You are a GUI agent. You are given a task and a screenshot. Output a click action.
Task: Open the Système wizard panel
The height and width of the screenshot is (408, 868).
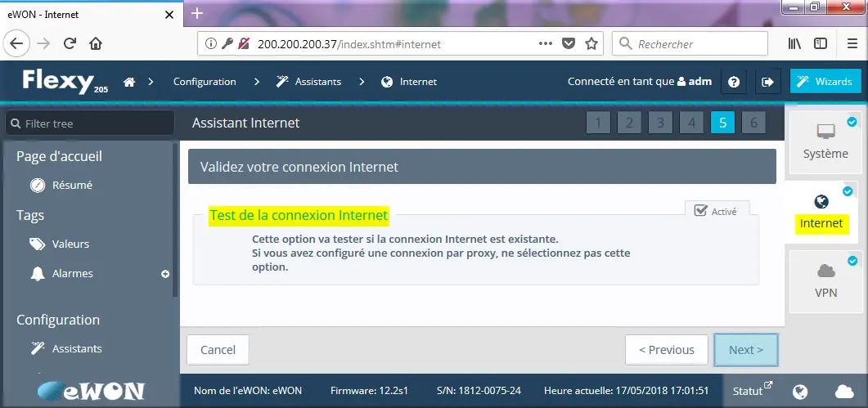tap(825, 141)
